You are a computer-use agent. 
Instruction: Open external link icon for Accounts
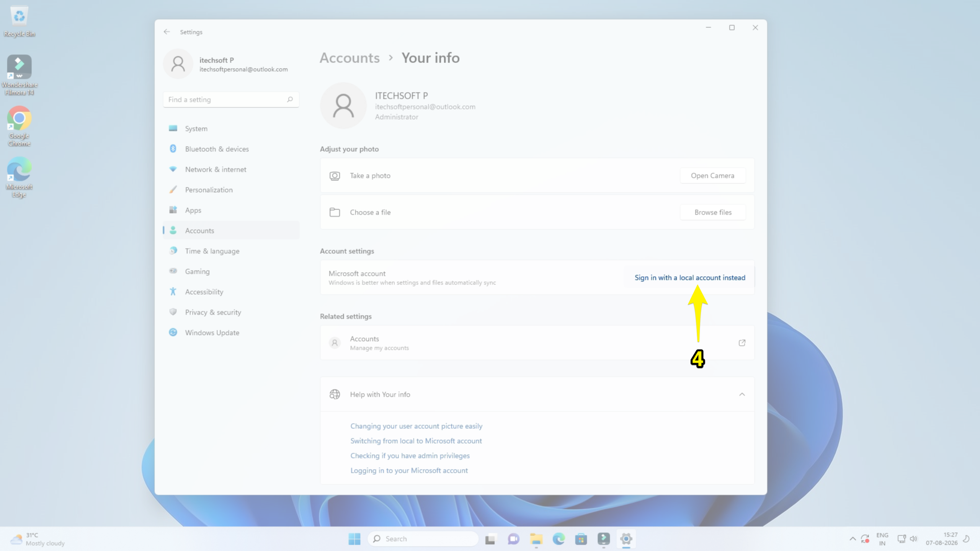[742, 343]
